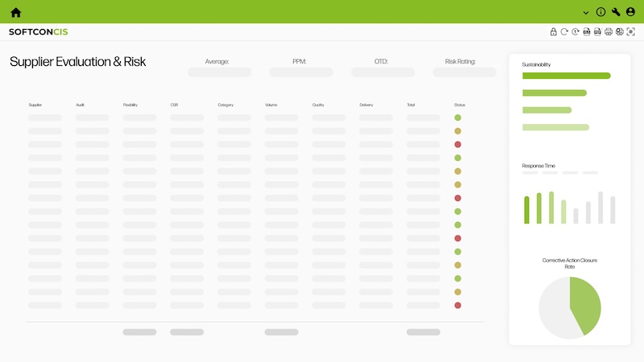This screenshot has height=362, width=644.
Task: Click the refresh icon with number one
Action: (x=576, y=31)
